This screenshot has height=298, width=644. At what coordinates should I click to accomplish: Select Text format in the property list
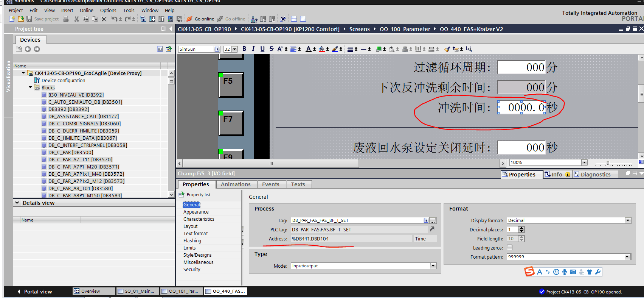pyautogui.click(x=196, y=234)
